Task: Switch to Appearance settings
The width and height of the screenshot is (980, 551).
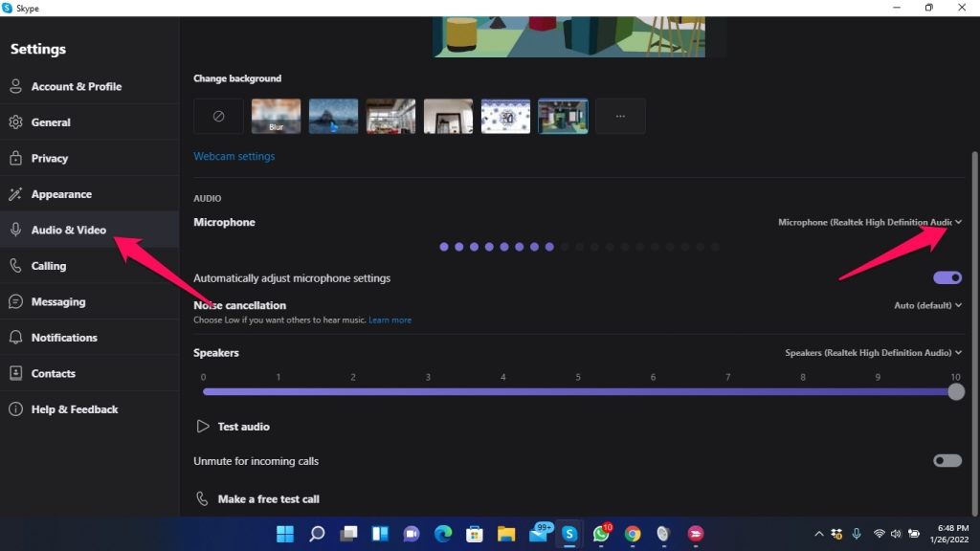Action: 61,194
